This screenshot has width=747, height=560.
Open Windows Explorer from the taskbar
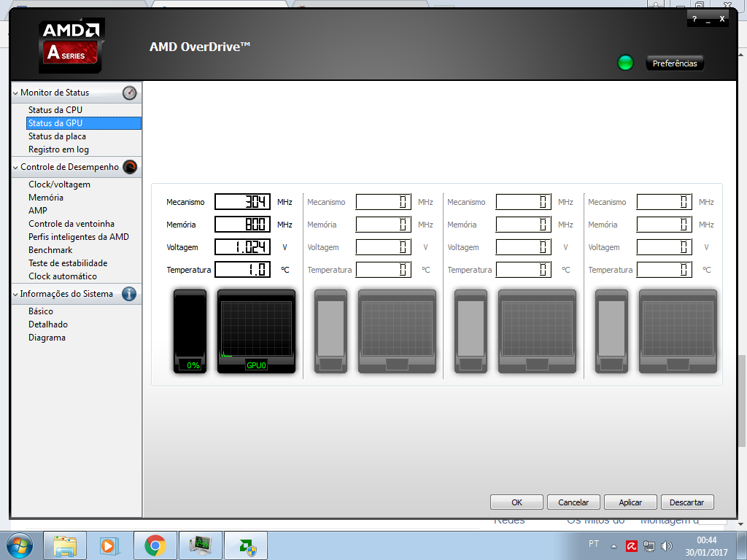coord(65,545)
